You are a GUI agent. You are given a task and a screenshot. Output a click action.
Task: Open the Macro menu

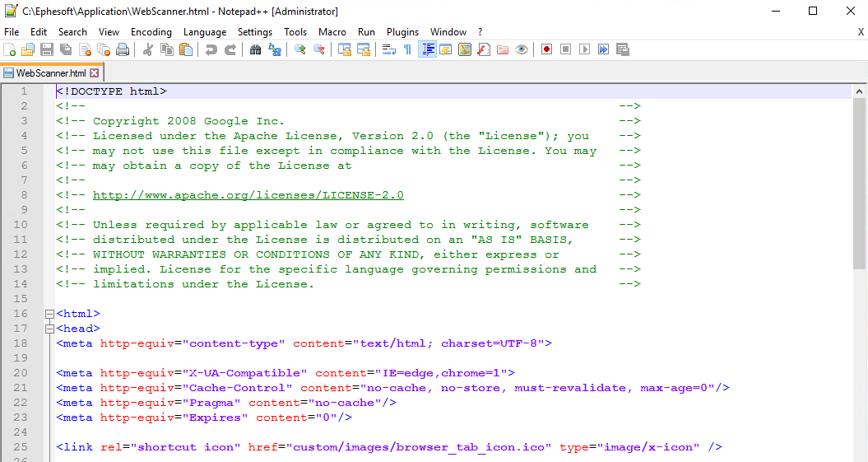pos(332,32)
